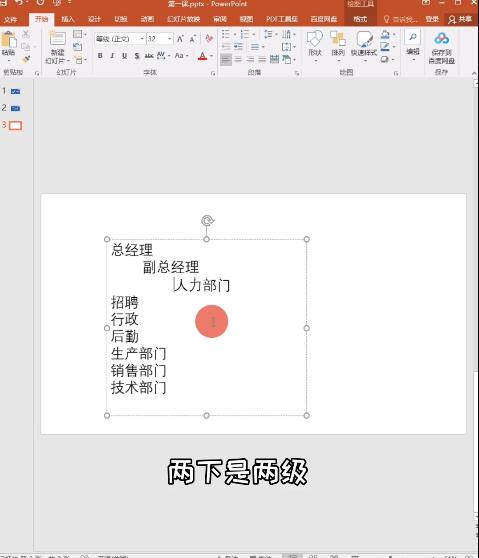Open the 设计 ribbon tab

tap(94, 19)
